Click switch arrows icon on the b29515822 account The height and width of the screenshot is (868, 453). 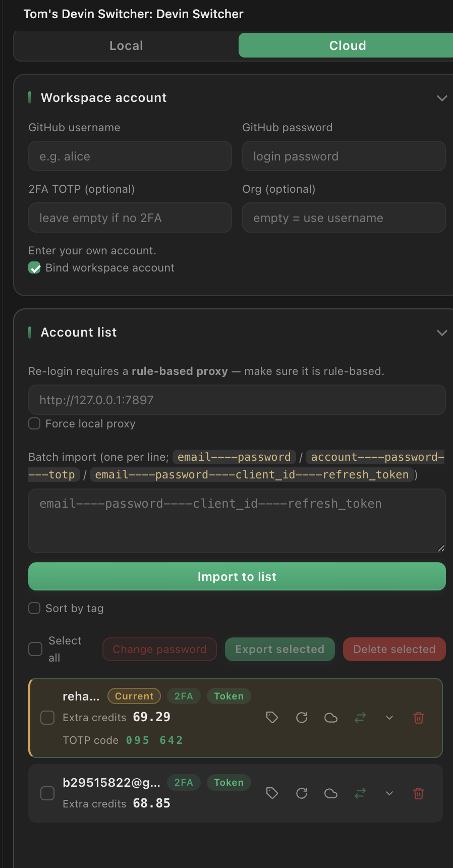pos(360,793)
